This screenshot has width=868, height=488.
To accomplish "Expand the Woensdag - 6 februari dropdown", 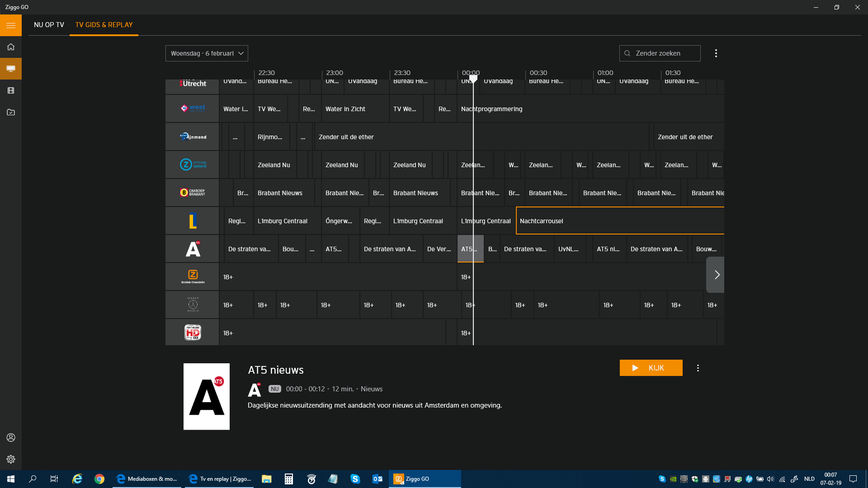I will click(207, 53).
